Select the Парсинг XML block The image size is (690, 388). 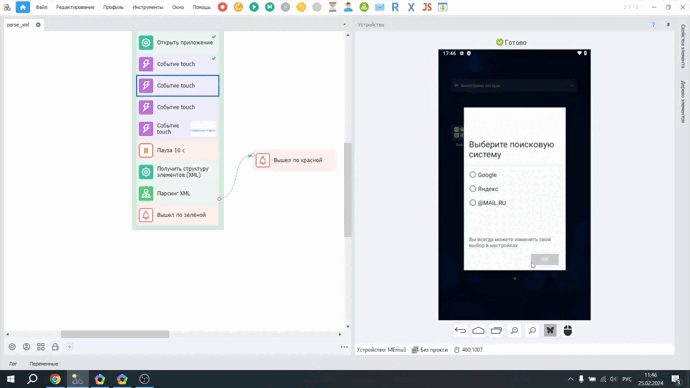pos(178,194)
